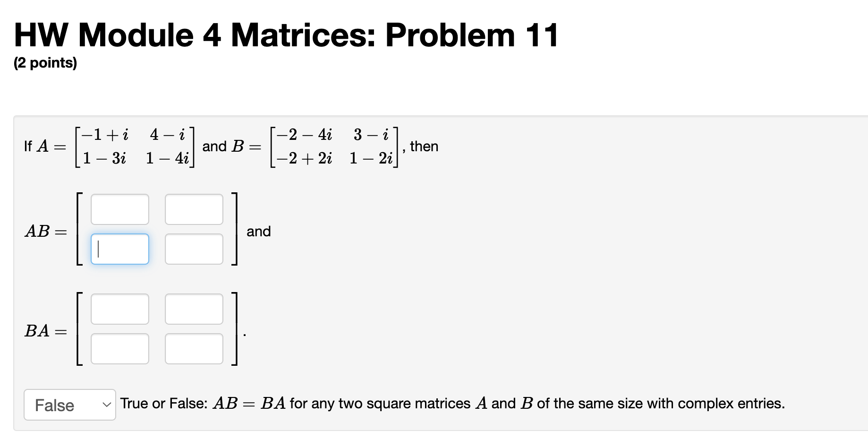
Task: Click the top-left entry field of matrix BA
Action: pos(119,309)
